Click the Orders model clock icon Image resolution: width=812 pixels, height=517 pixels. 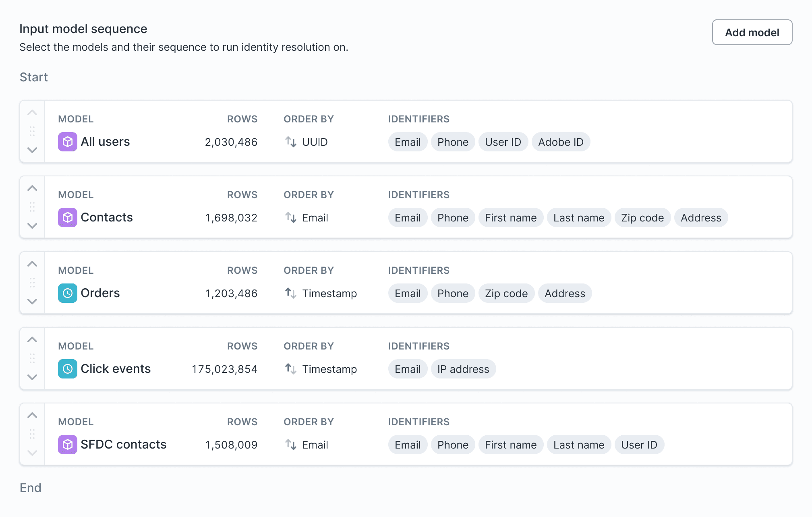[67, 293]
